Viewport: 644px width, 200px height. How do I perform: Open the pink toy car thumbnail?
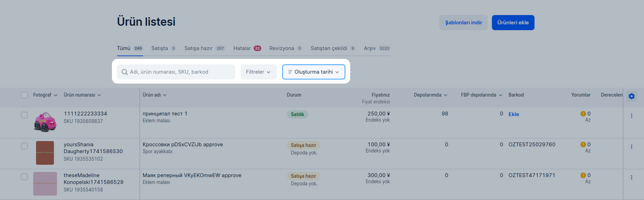pos(45,122)
